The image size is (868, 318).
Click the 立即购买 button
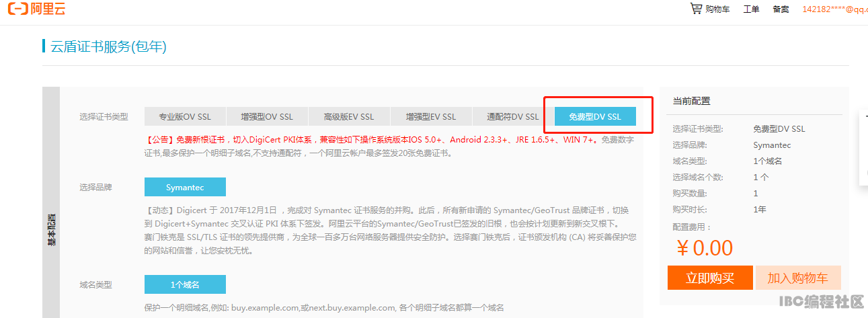[709, 278]
